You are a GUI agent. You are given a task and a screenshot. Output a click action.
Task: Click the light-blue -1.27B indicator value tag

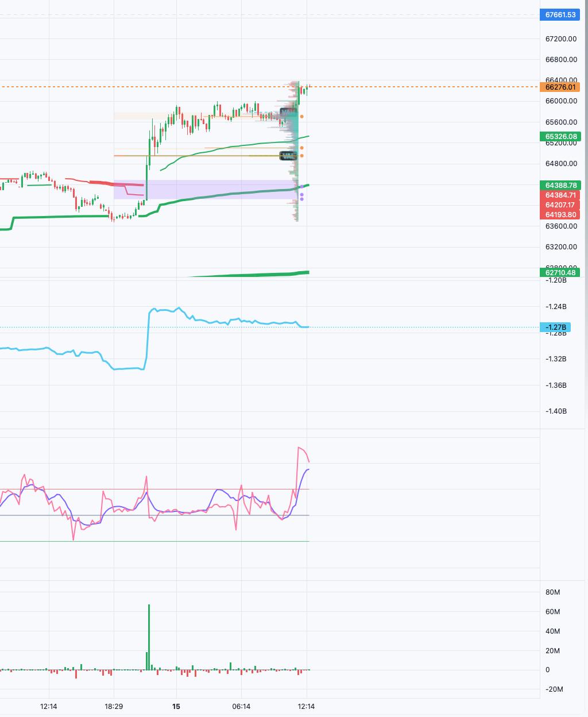pyautogui.click(x=555, y=327)
